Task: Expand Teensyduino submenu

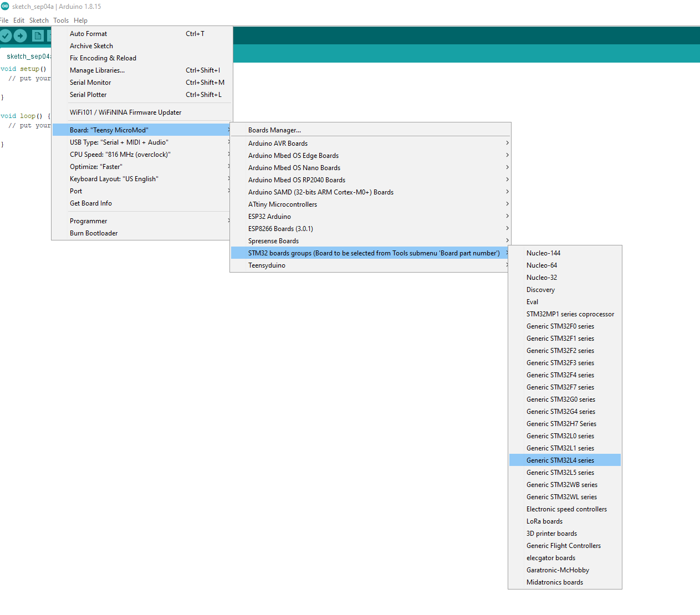Action: [370, 265]
